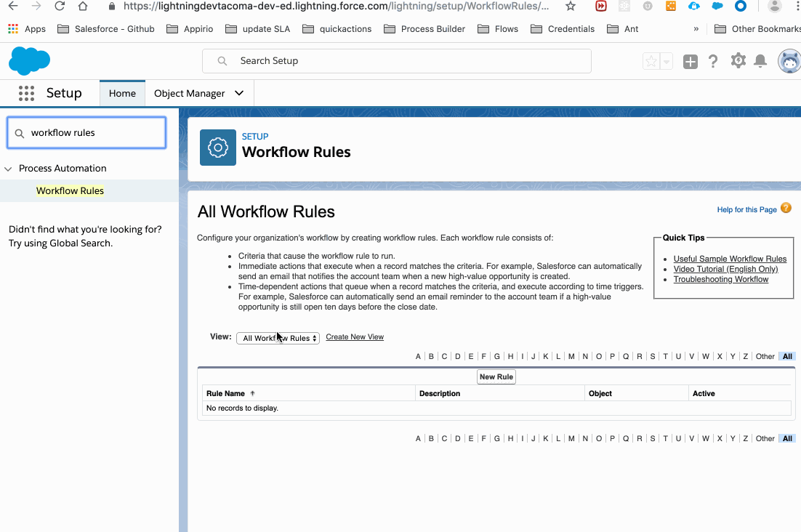Select Workflow Rules in the sidebar

click(x=70, y=191)
